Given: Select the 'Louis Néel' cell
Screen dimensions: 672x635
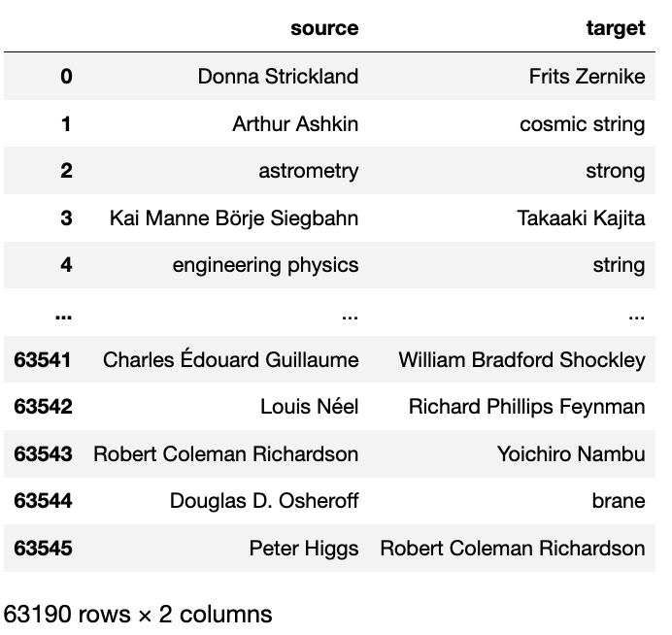Looking at the screenshot, I should [x=309, y=407].
